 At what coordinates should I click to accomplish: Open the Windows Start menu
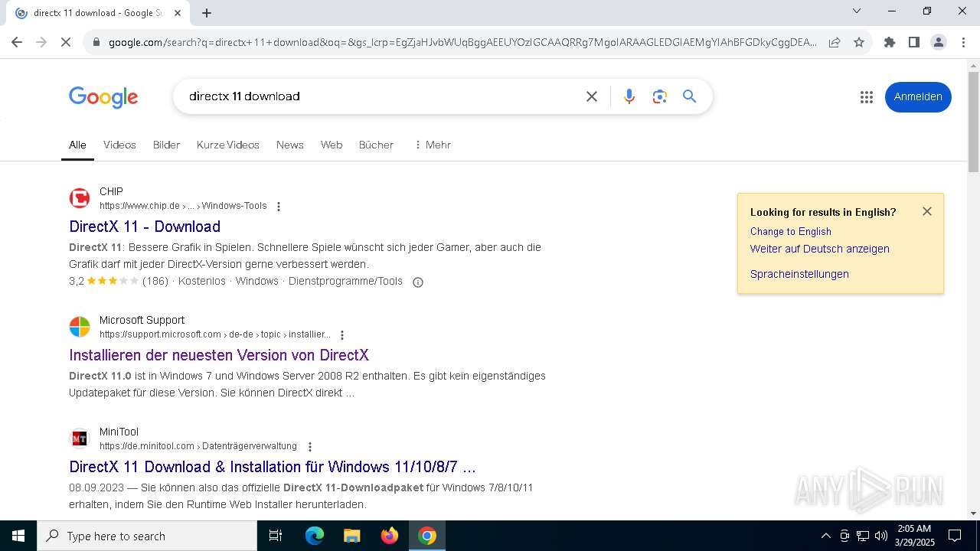coord(18,536)
